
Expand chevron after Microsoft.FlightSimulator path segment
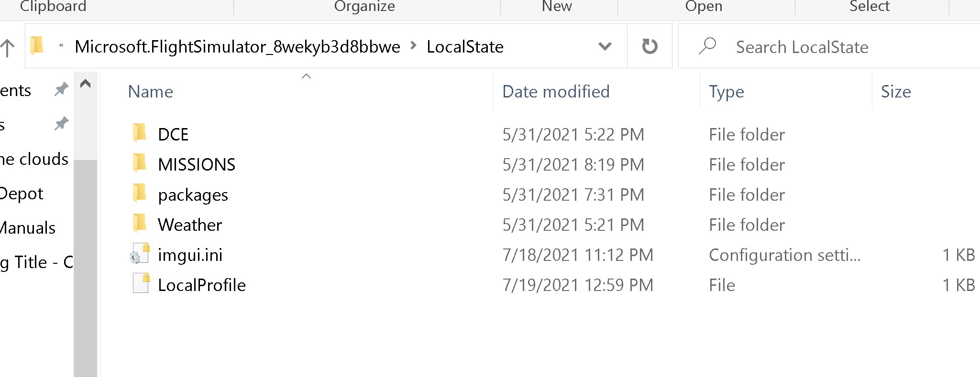(x=414, y=46)
